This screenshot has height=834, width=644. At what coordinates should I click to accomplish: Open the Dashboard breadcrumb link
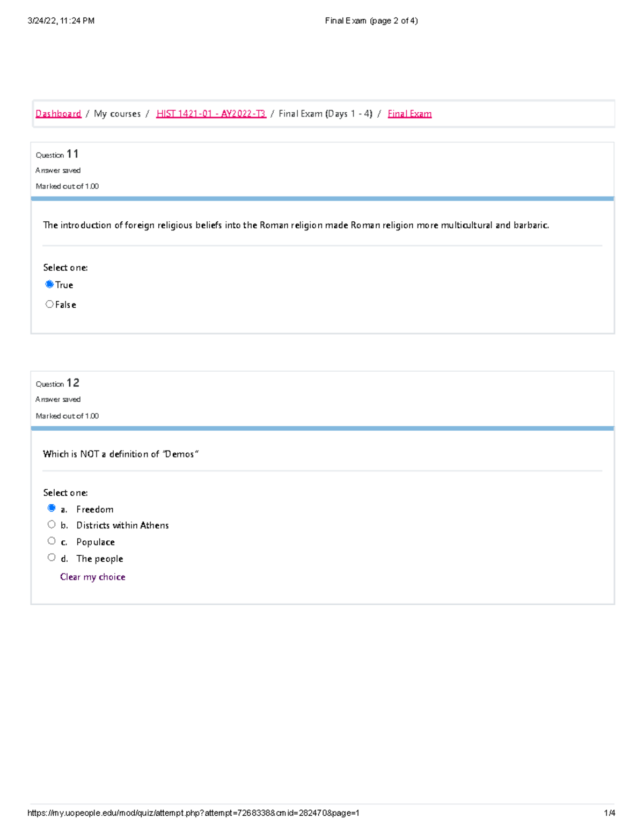[x=58, y=114]
